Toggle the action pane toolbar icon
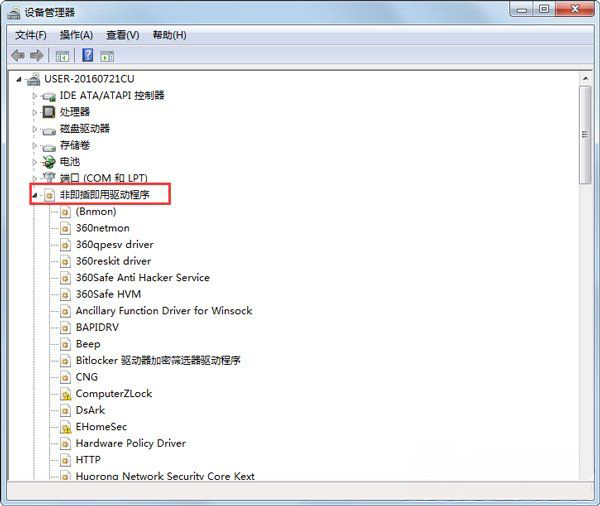This screenshot has height=506, width=600. click(107, 56)
